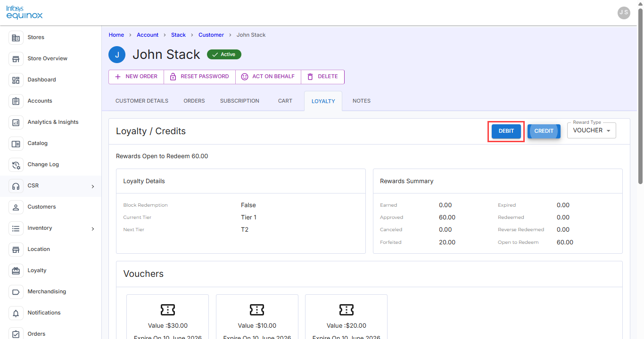Expand the Inventory submenu chevron

click(x=93, y=229)
